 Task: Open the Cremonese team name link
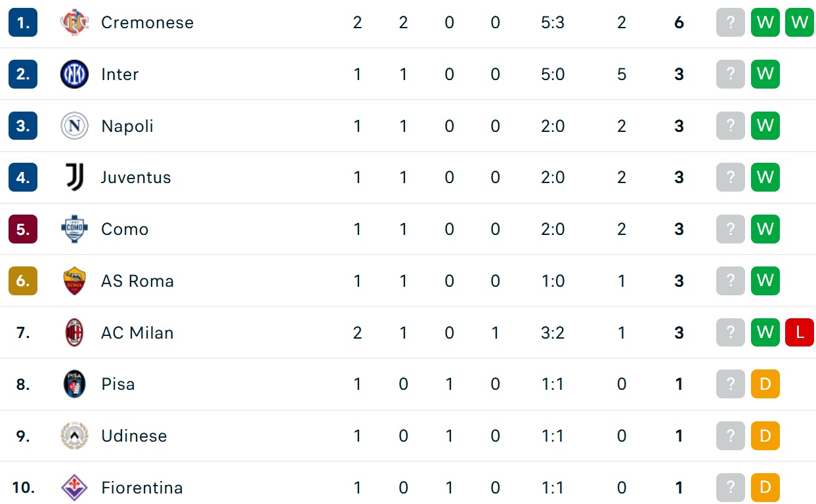click(x=147, y=22)
